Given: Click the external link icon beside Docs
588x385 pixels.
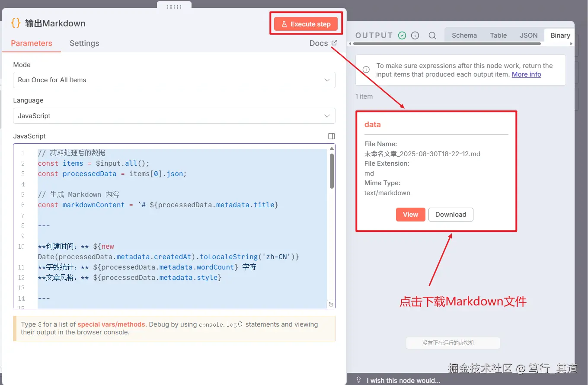Looking at the screenshot, I should [x=333, y=43].
